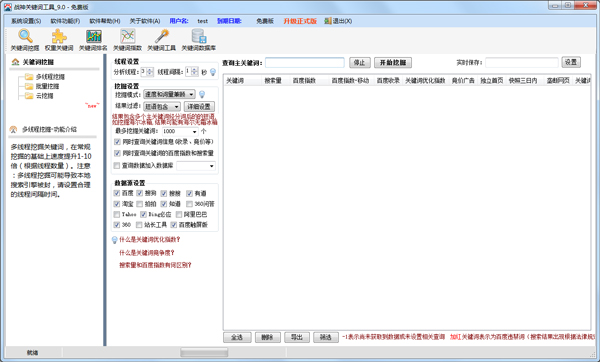
Task: Check the 拍拍 data source
Action: pyautogui.click(x=140, y=204)
